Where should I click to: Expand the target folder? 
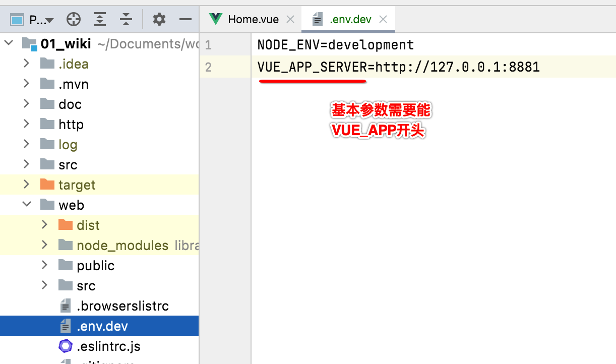coord(26,185)
